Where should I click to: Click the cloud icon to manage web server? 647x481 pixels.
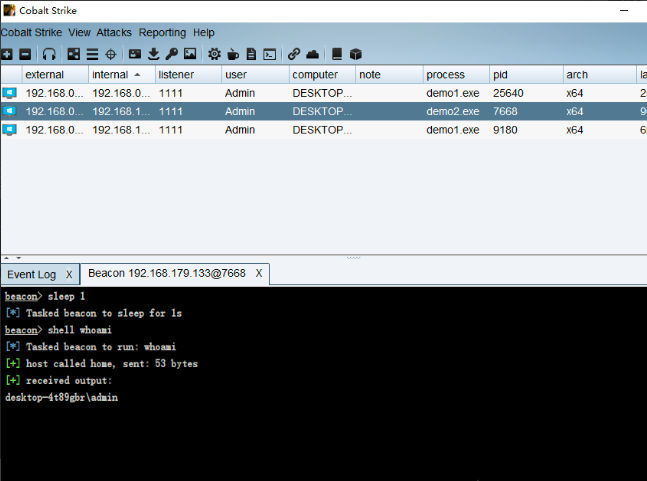click(x=312, y=54)
